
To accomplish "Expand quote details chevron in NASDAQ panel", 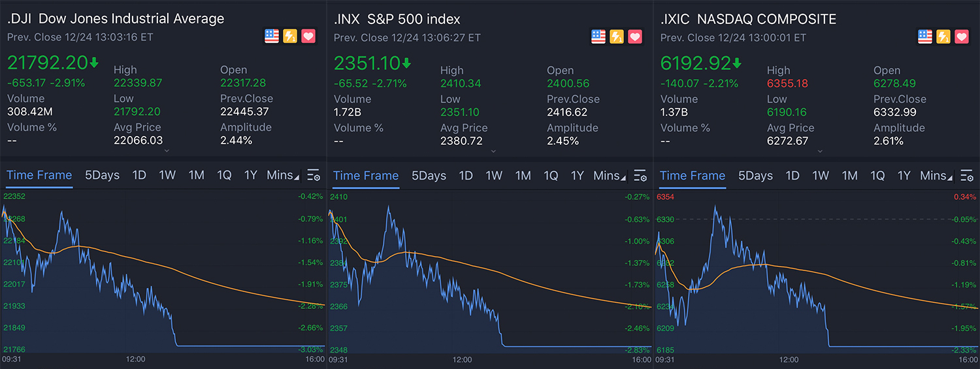I will pyautogui.click(x=820, y=151).
